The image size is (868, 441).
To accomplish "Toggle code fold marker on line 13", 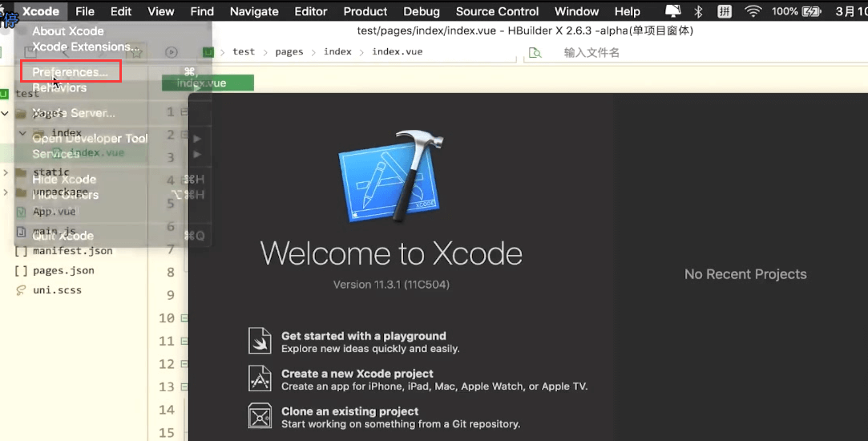I will (184, 386).
